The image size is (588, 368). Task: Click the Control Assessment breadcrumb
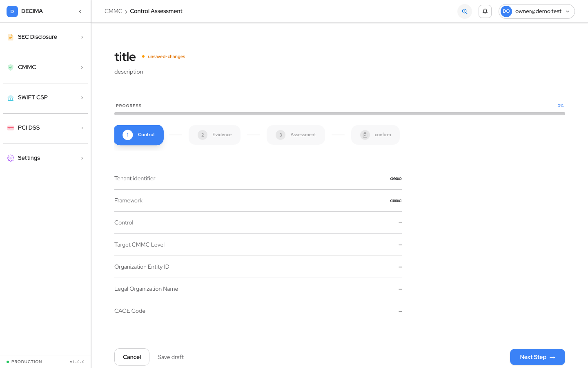[156, 11]
